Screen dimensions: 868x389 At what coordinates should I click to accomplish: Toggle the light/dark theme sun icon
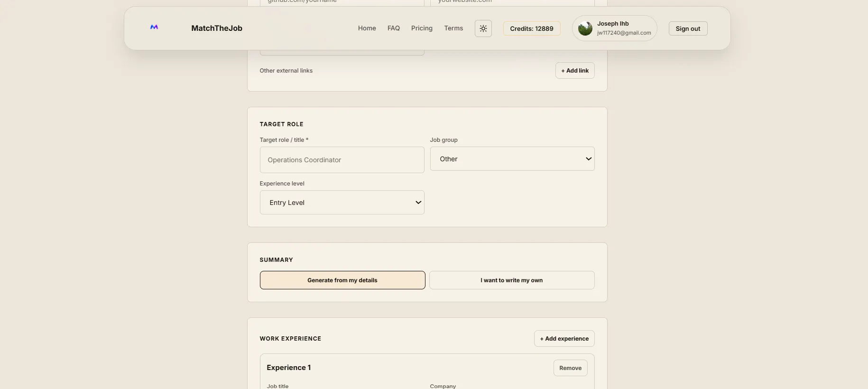(x=483, y=28)
